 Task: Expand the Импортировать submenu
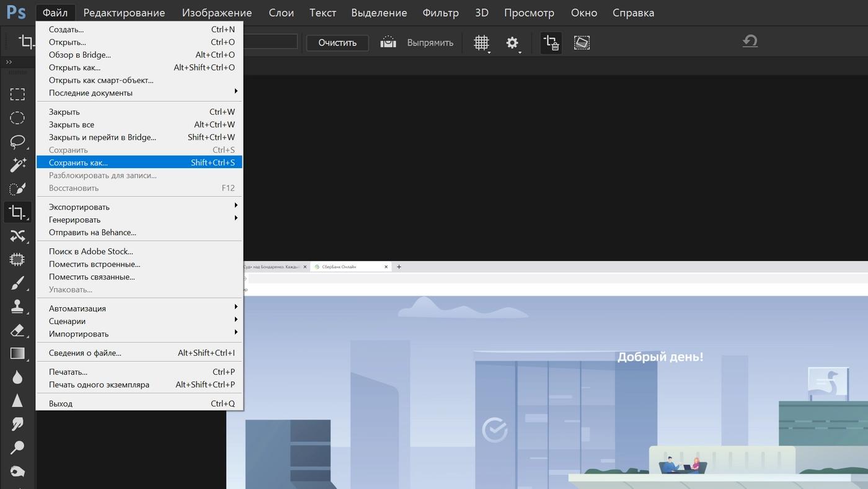(x=139, y=334)
